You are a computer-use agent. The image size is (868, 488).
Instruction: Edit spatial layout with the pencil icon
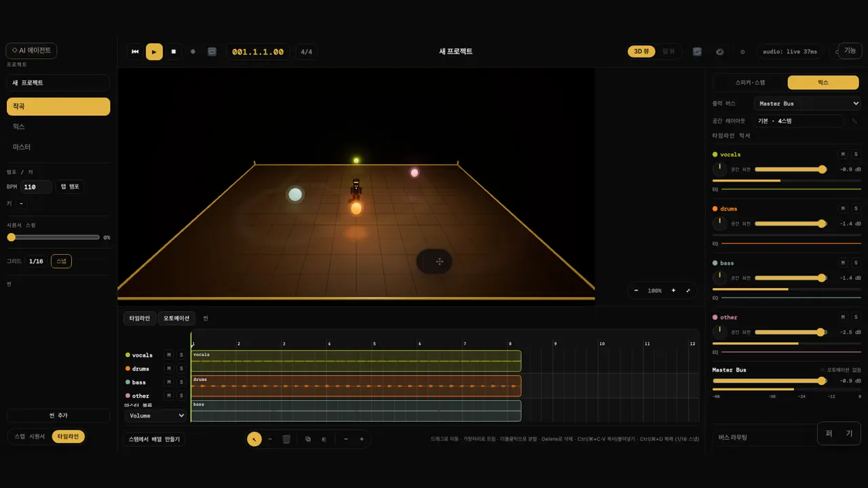[x=854, y=121]
